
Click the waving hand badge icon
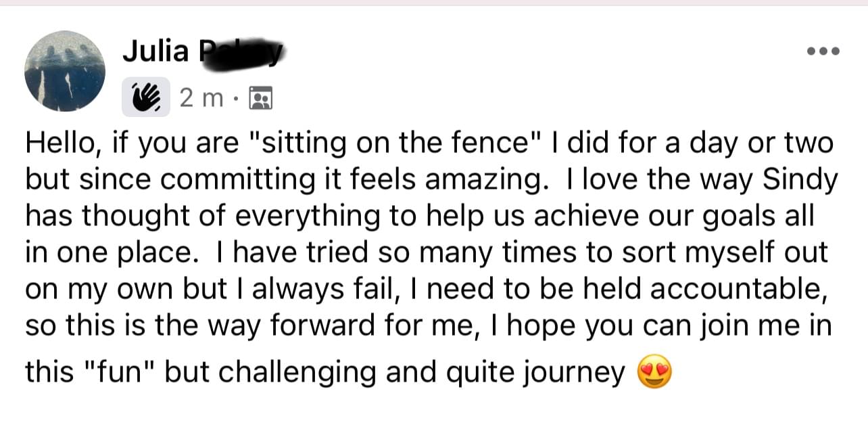pos(145,99)
